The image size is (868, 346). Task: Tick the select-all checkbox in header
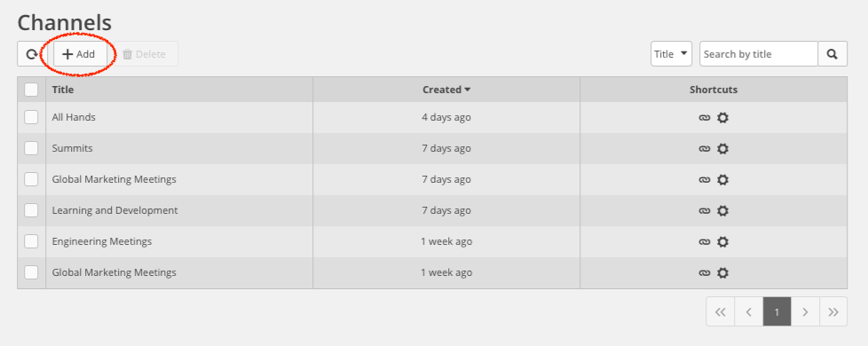[x=32, y=89]
